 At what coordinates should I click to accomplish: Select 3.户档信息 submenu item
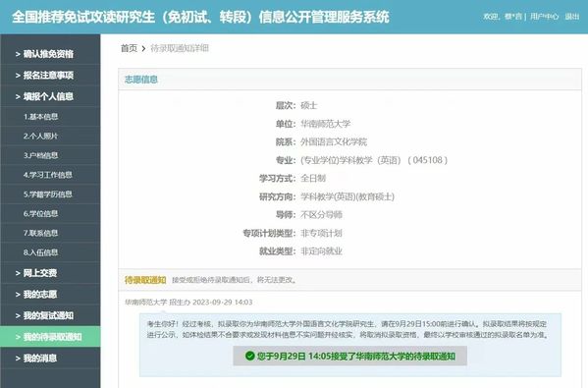point(50,156)
